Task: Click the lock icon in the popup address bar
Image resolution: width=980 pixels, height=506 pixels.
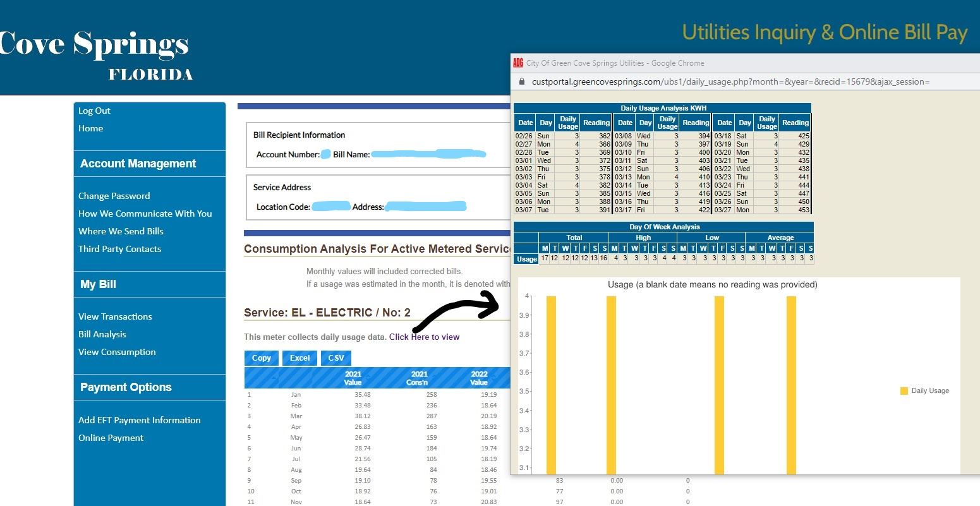Action: pos(523,81)
